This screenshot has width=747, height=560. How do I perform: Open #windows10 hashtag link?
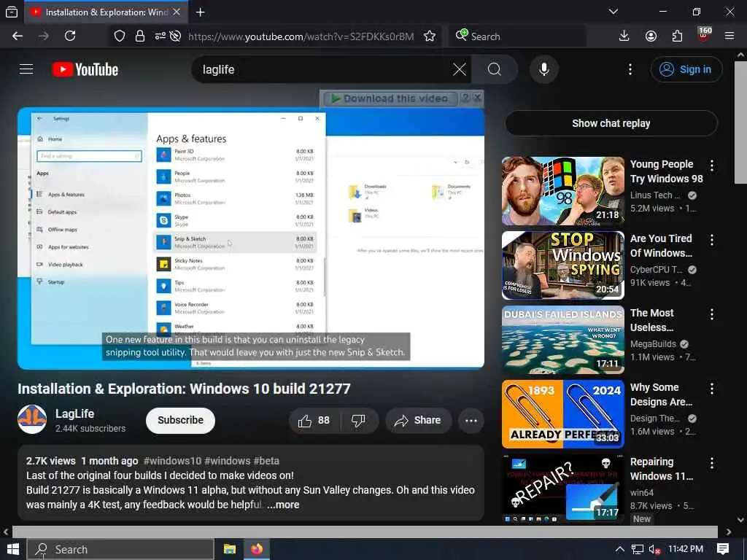point(172,461)
